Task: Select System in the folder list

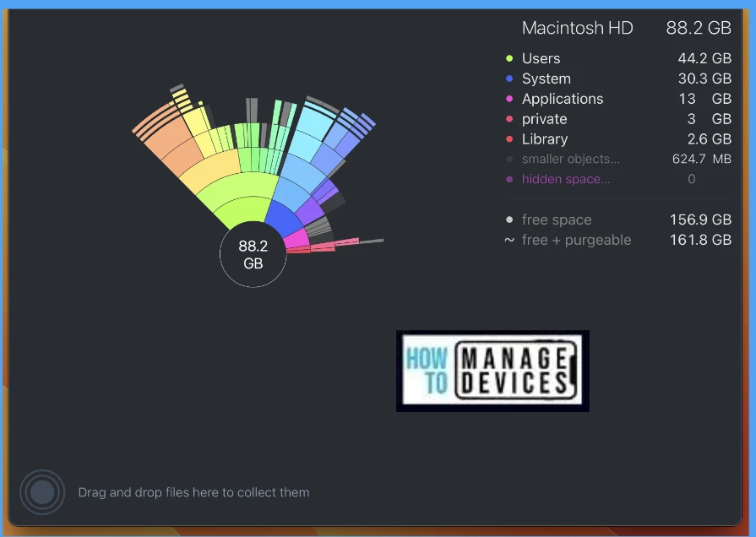Action: point(547,79)
